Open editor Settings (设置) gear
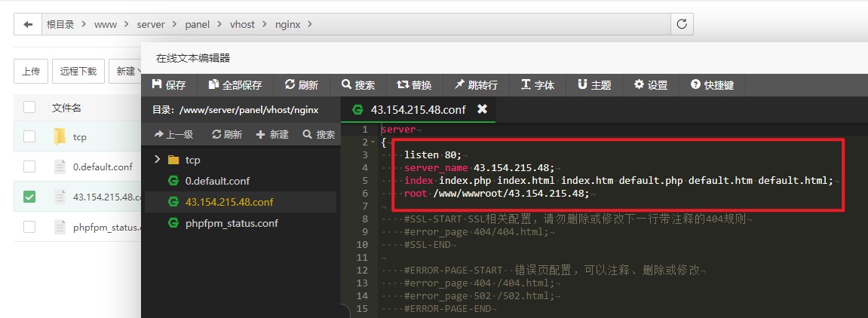The width and height of the screenshot is (868, 318). point(651,85)
